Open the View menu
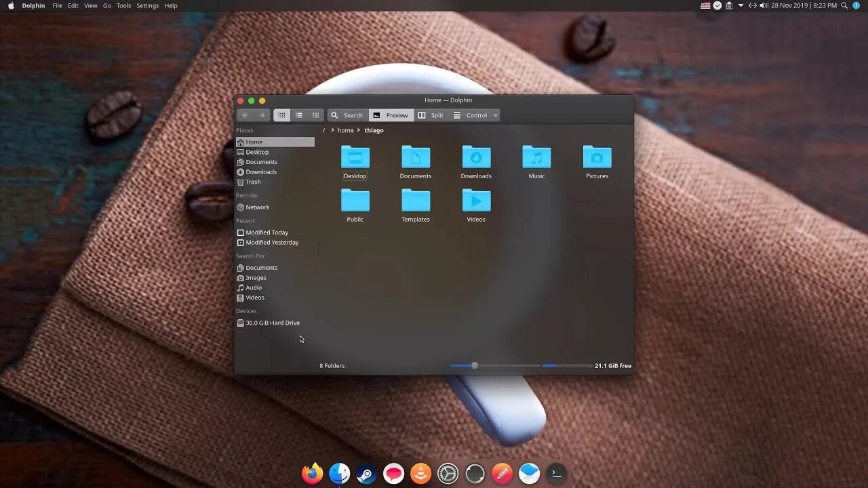868x488 pixels. (x=90, y=5)
